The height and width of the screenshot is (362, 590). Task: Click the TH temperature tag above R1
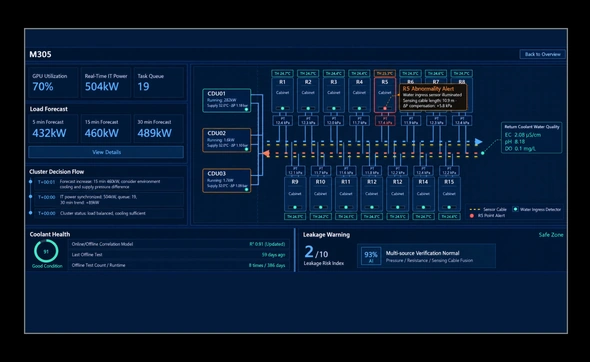pos(282,73)
